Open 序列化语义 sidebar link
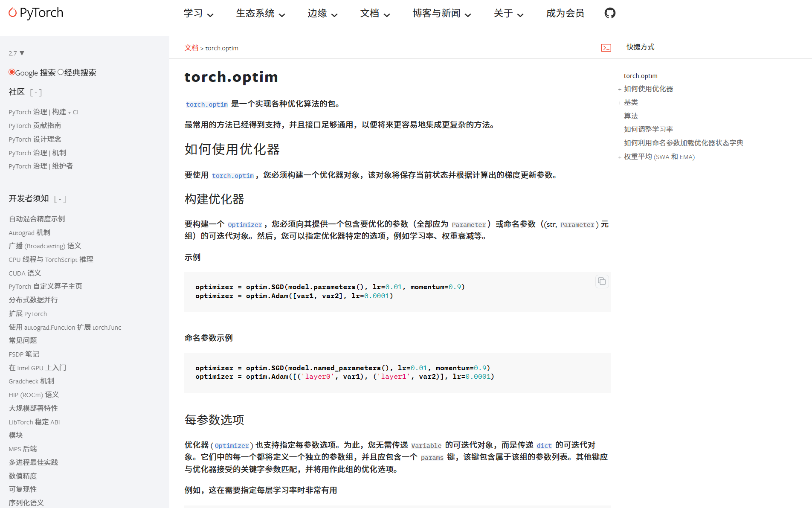 tap(26, 503)
